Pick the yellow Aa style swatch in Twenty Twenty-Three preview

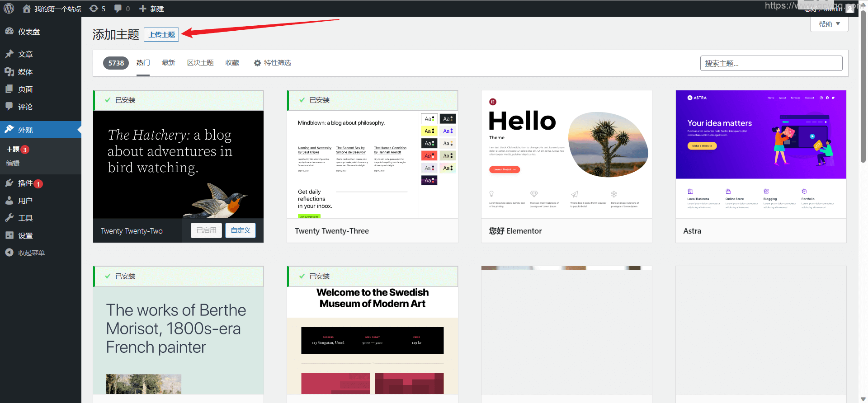click(x=429, y=131)
